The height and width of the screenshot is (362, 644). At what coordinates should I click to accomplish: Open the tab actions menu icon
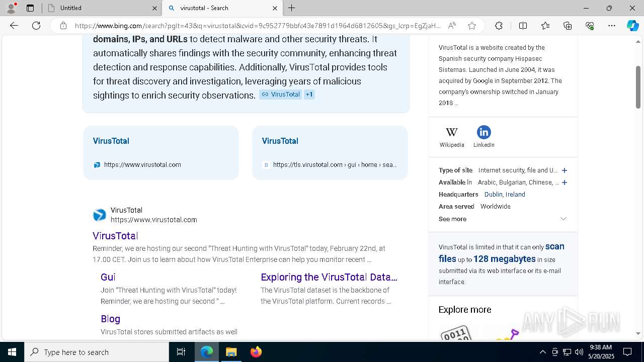(30, 8)
